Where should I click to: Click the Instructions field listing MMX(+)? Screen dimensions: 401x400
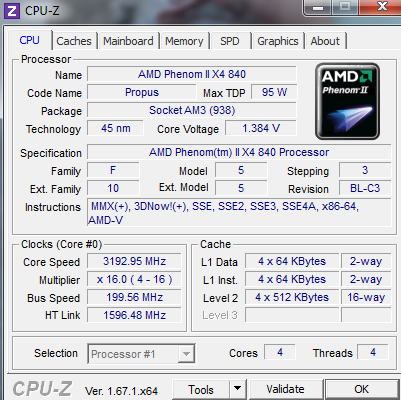click(239, 213)
